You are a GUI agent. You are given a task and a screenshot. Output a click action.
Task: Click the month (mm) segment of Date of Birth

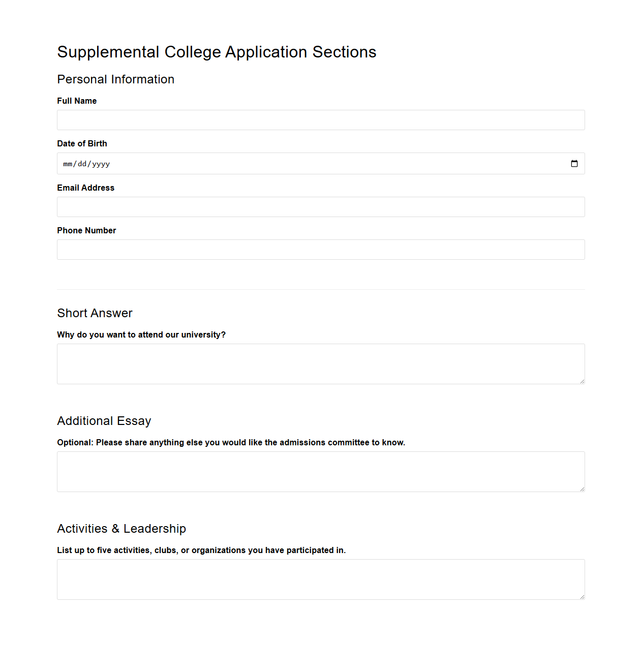click(68, 164)
